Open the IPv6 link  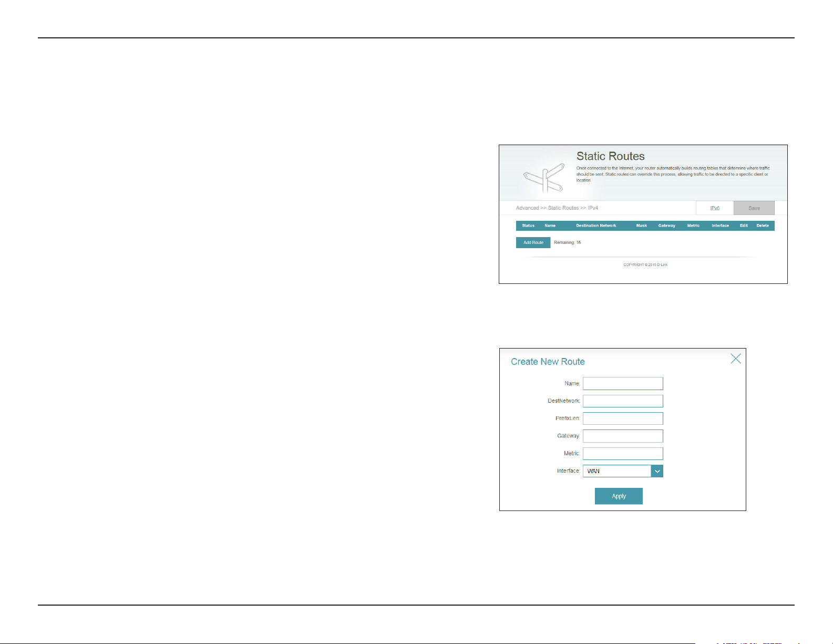click(715, 208)
